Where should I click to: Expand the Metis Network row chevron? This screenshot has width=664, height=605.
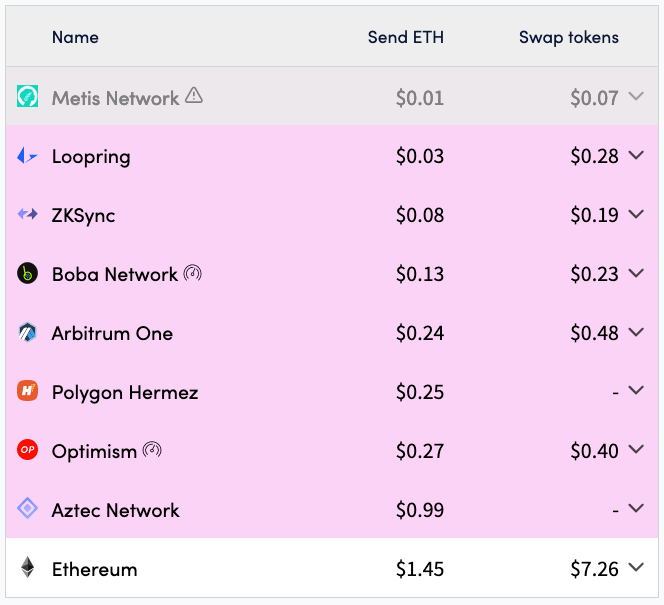point(636,96)
